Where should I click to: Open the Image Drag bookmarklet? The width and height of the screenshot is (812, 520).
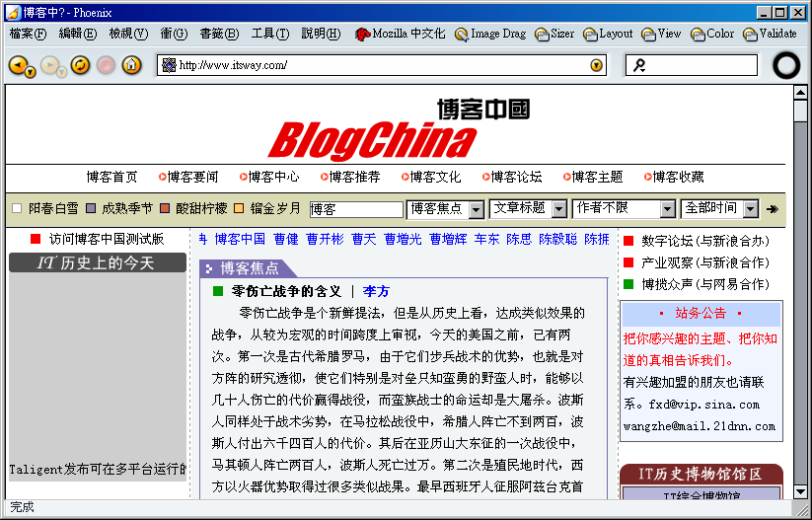[490, 35]
